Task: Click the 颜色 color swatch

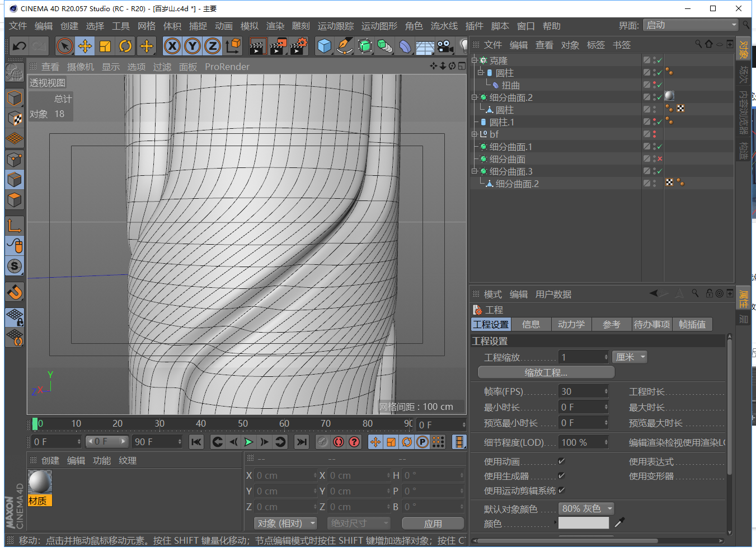Action: [x=584, y=523]
